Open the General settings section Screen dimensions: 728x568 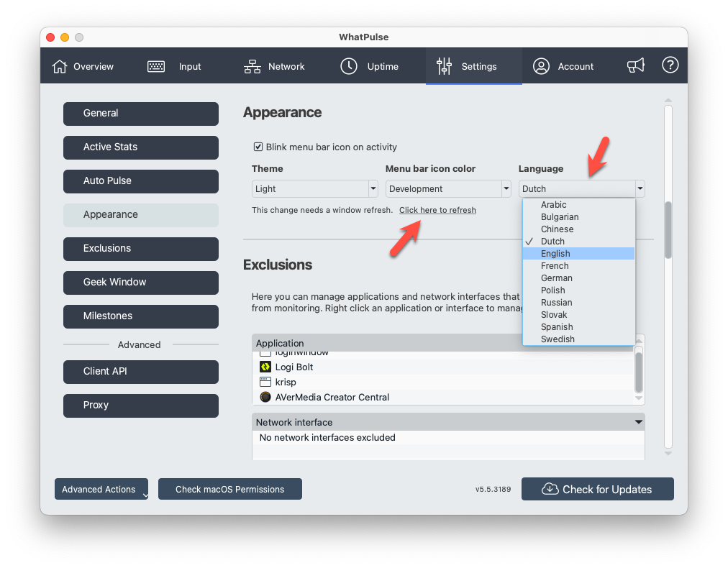coord(141,114)
